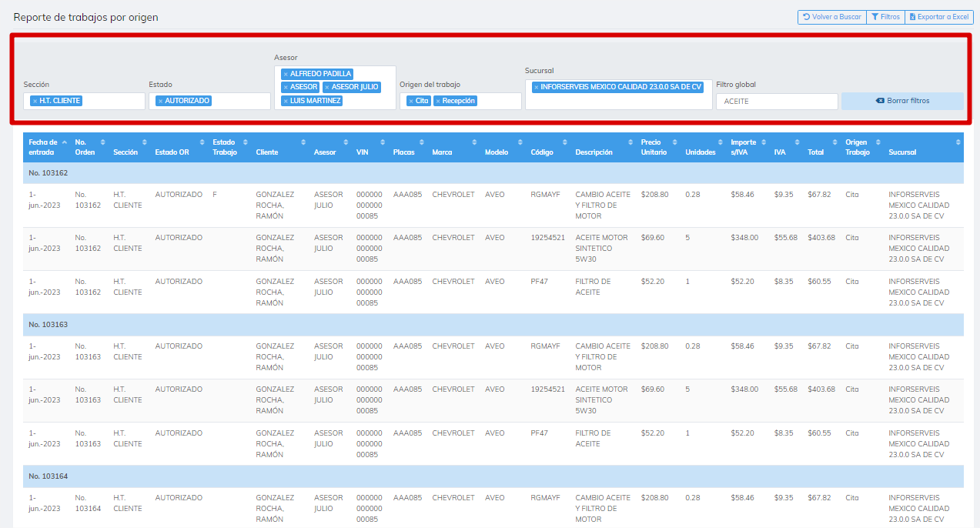Export report with Exportar a Excel
The width and height of the screenshot is (980, 528).
939,17
